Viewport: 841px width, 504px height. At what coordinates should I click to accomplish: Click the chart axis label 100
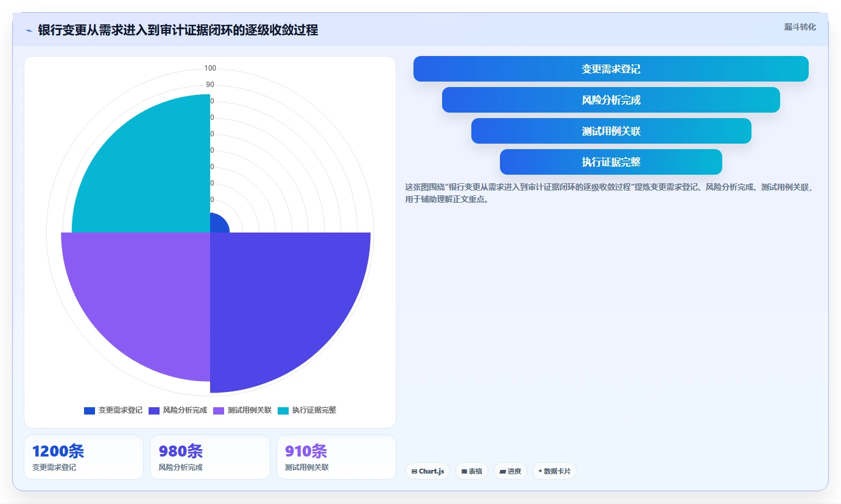pos(210,68)
